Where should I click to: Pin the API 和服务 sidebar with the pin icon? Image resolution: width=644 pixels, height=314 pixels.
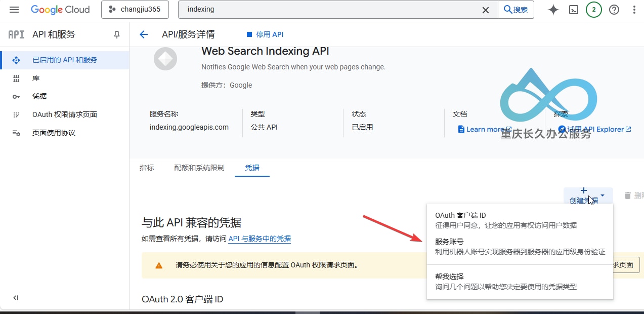(117, 34)
